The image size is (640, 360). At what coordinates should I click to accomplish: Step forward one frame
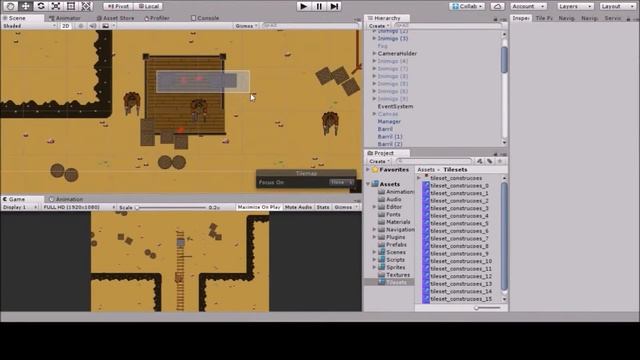coord(334,6)
